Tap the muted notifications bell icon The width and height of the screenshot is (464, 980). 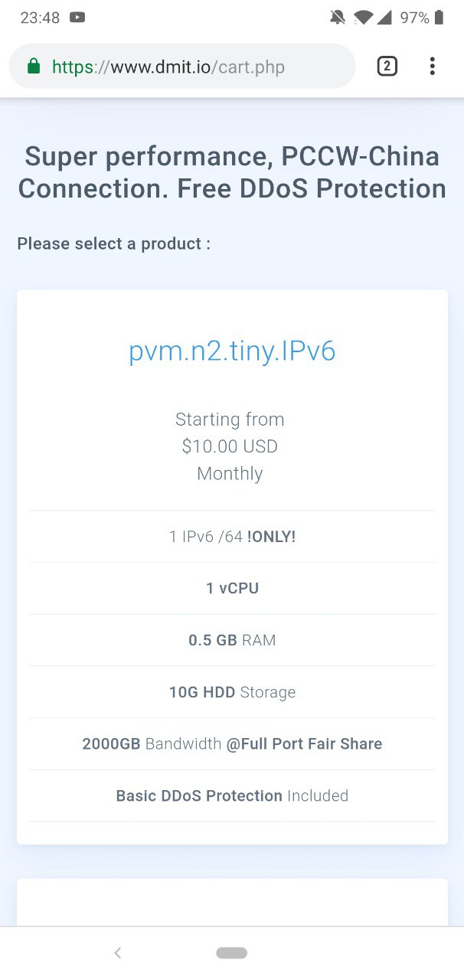(337, 18)
